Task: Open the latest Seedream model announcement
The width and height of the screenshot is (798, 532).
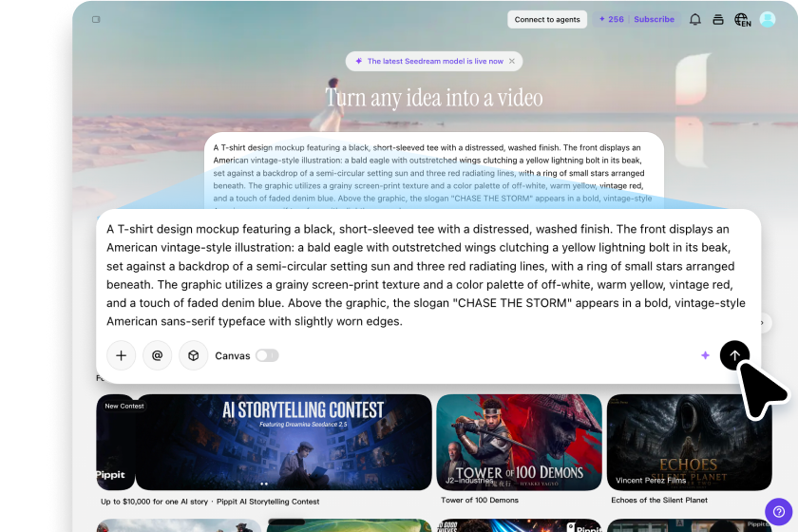Action: tap(435, 61)
